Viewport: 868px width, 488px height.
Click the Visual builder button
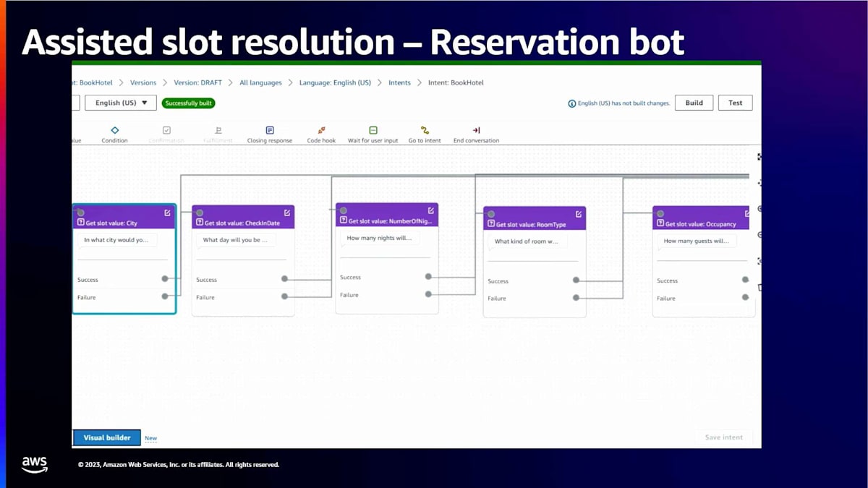(107, 437)
